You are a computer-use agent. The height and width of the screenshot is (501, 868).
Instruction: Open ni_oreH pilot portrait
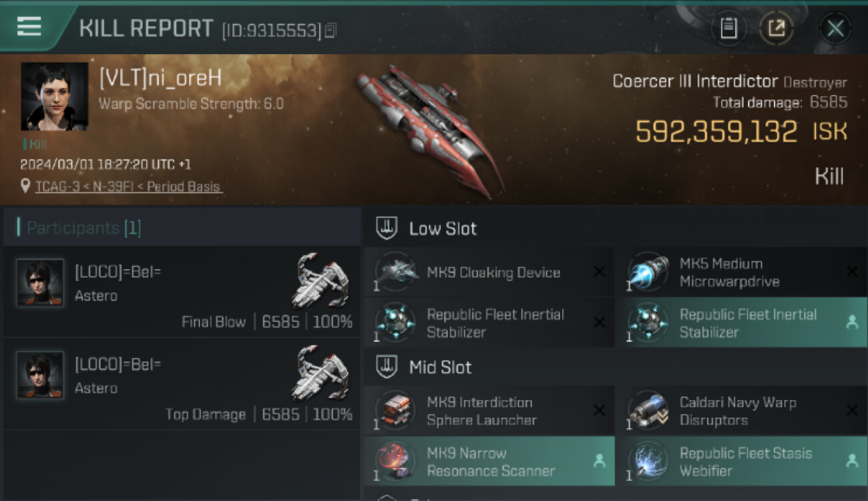coord(55,96)
